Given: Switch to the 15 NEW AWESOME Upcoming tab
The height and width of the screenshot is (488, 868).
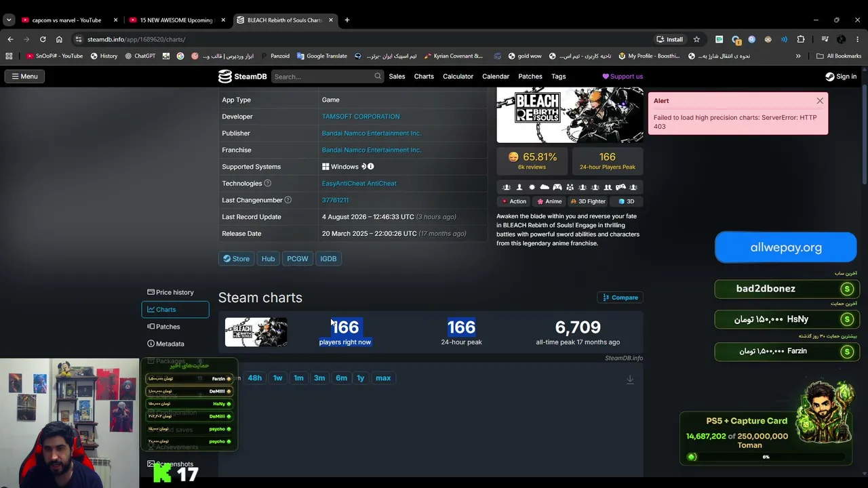Looking at the screenshot, I should point(176,20).
